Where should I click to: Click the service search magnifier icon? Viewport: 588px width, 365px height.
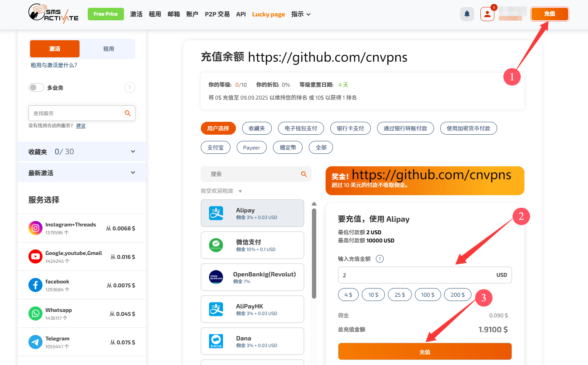[x=128, y=113]
